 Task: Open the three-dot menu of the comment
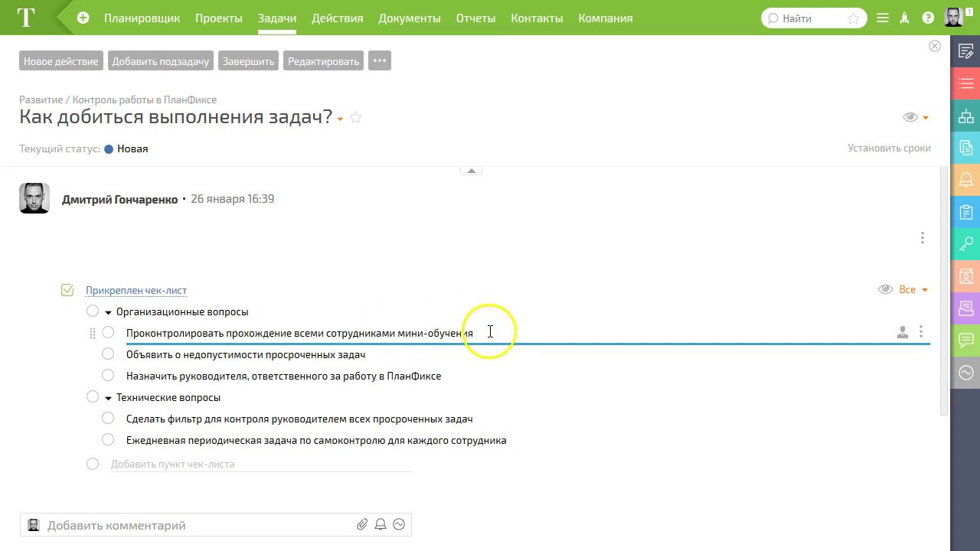(923, 238)
